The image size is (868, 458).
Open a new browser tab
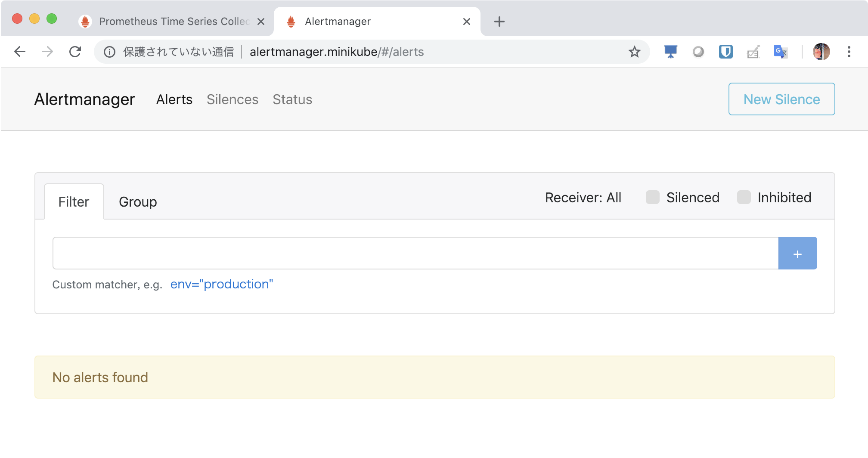click(x=499, y=22)
